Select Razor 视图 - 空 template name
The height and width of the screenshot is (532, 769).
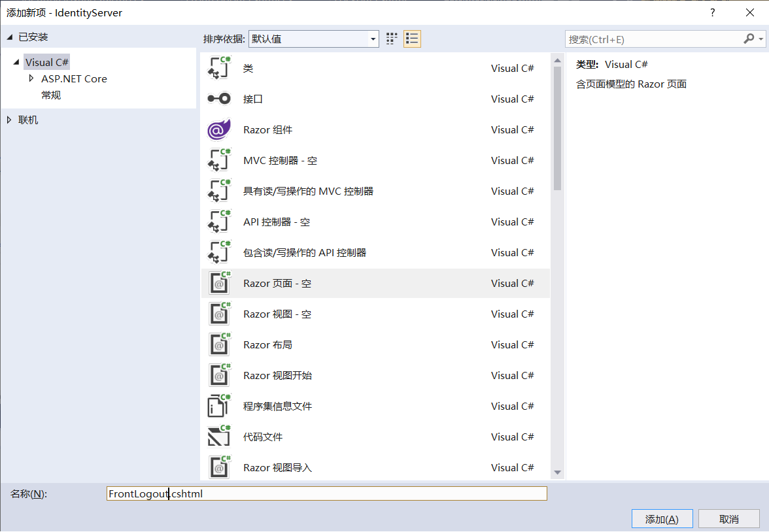click(x=277, y=314)
